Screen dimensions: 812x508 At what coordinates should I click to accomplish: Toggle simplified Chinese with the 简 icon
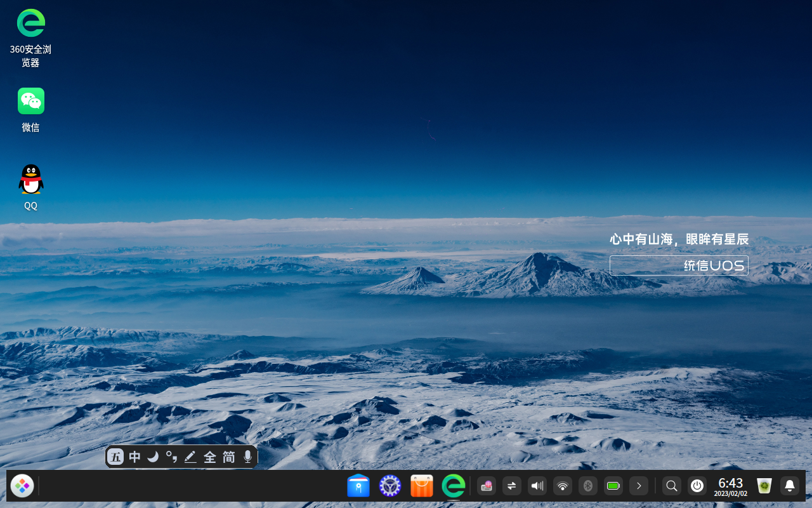pyautogui.click(x=228, y=456)
